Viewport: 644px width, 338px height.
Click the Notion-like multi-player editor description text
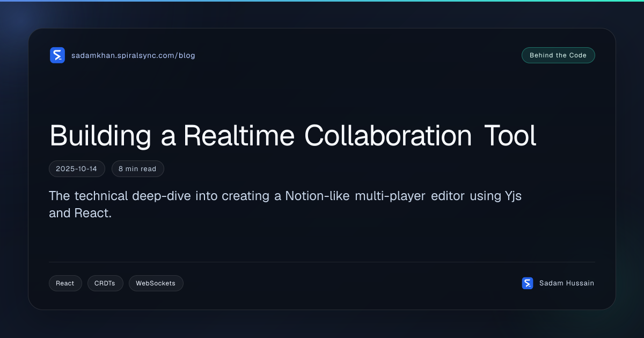click(x=285, y=204)
